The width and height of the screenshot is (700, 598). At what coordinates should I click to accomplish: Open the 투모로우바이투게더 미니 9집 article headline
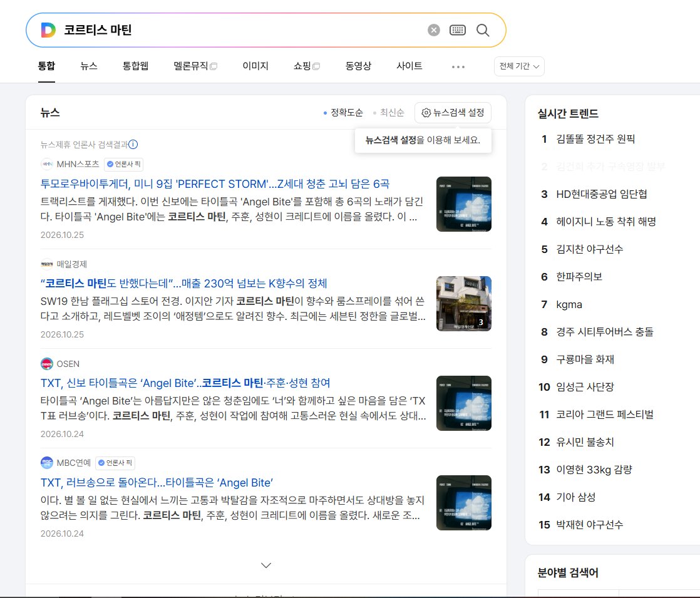click(215, 184)
